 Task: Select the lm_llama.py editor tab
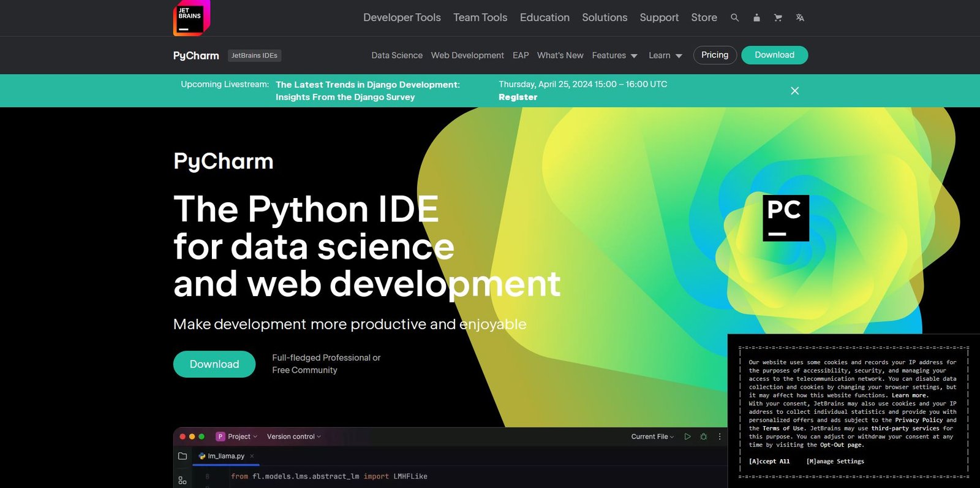226,456
